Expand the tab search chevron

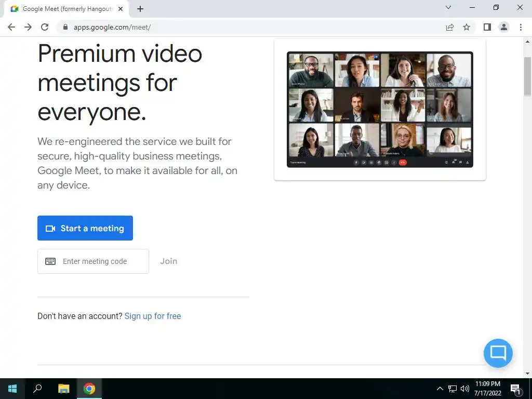point(448,7)
